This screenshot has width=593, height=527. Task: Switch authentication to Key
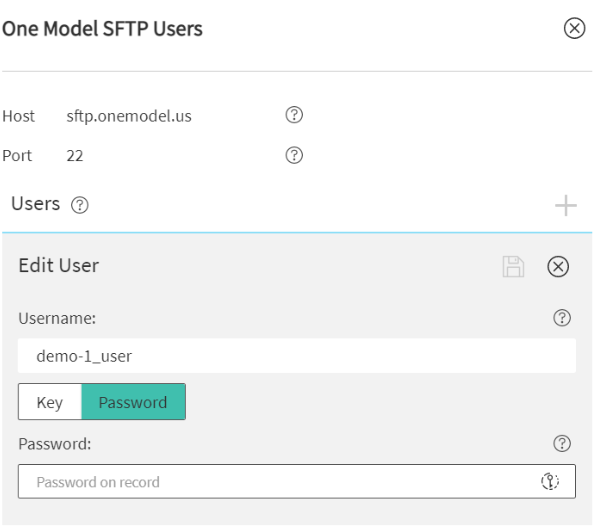50,402
